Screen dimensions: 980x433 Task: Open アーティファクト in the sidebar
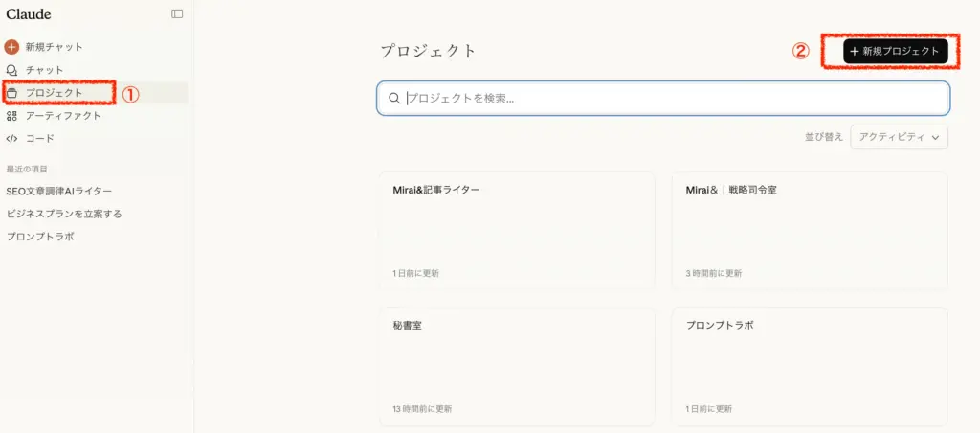63,116
